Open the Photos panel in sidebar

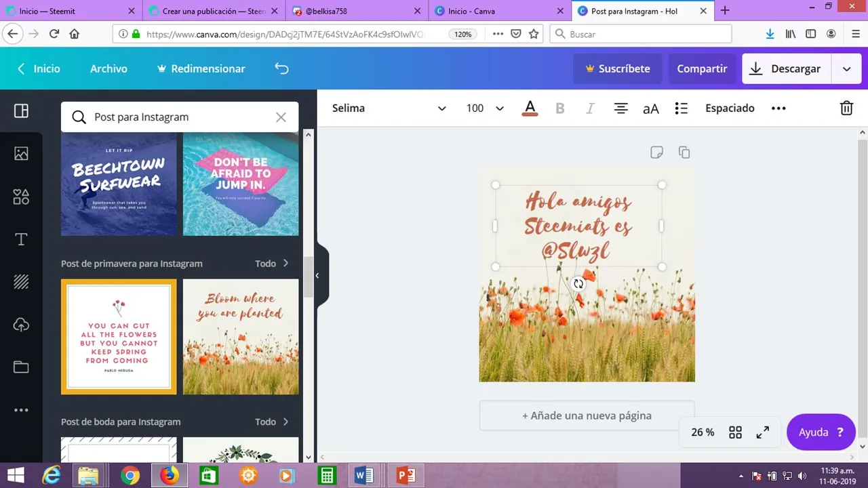[21, 154]
